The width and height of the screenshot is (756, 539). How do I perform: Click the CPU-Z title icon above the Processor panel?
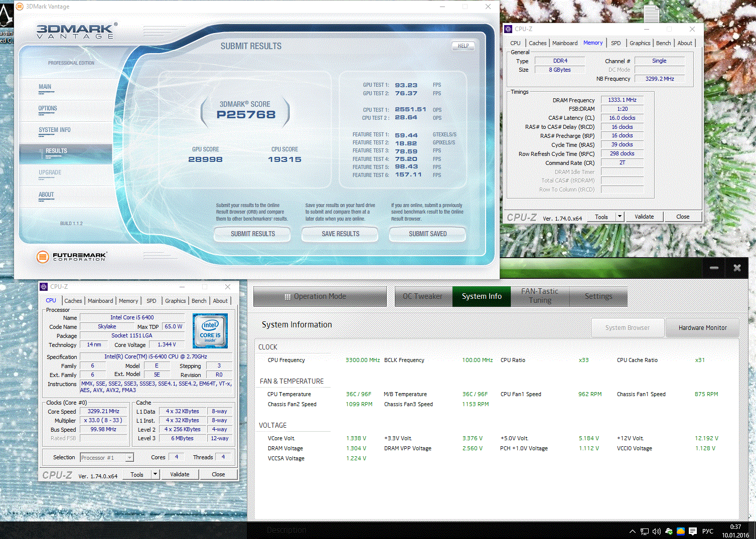pyautogui.click(x=44, y=287)
